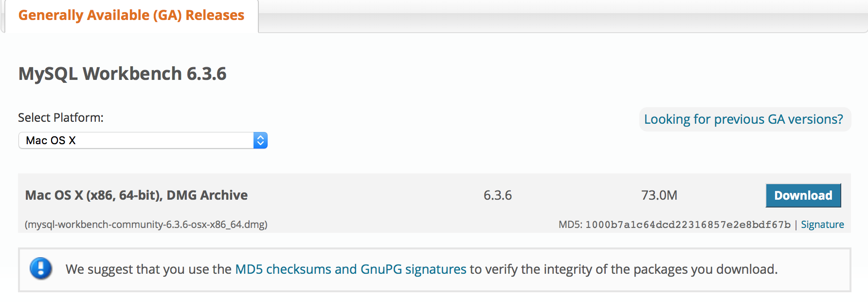Click the 'Select Platform:' label

(x=61, y=118)
